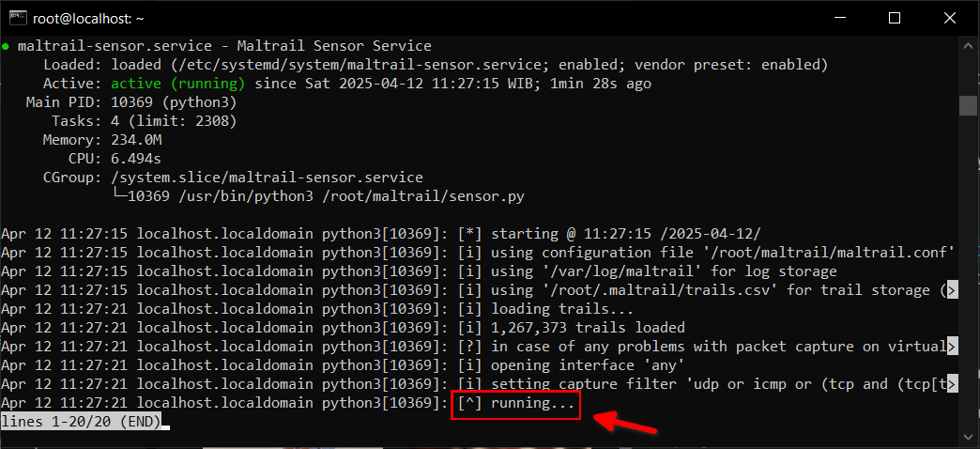Click the truncation marker on the packet capture line
The height and width of the screenshot is (449, 980).
[953, 347]
